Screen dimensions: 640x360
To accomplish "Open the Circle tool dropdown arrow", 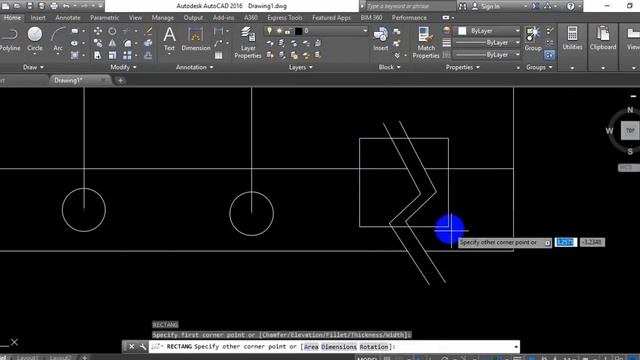I will [x=35, y=54].
